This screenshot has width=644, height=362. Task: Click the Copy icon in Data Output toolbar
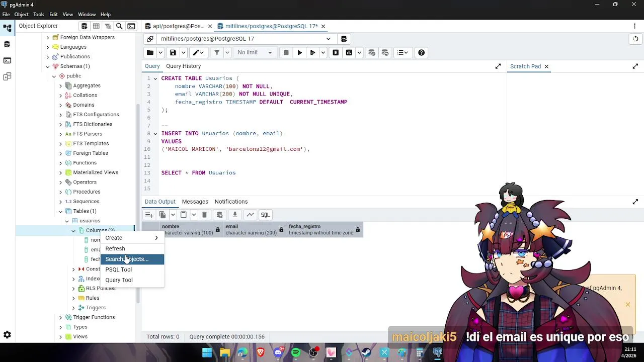[x=163, y=215]
